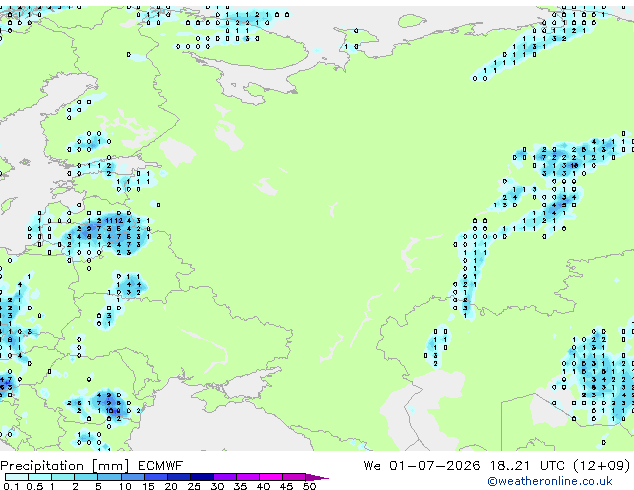Screen dimensions: 634x490
Task: Click the 0.1–0.5 mm legend color box
Action: click(17, 477)
